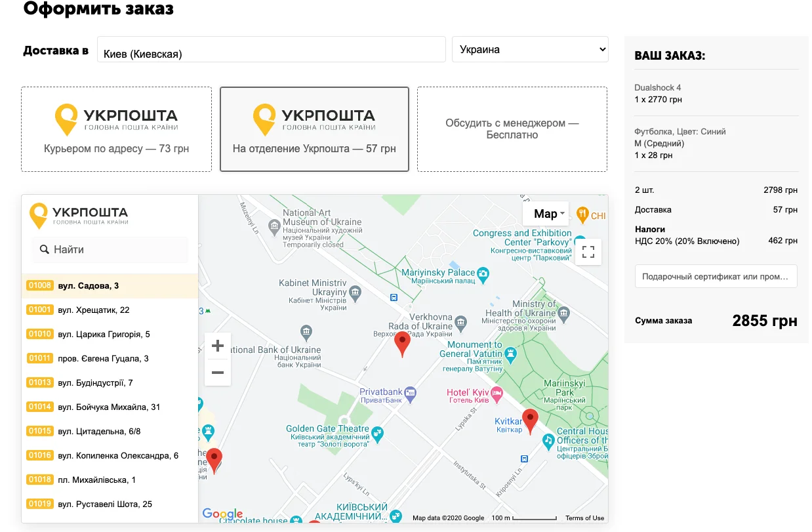Click the red pin near Kvitkar
The image size is (812, 532).
pyautogui.click(x=530, y=420)
